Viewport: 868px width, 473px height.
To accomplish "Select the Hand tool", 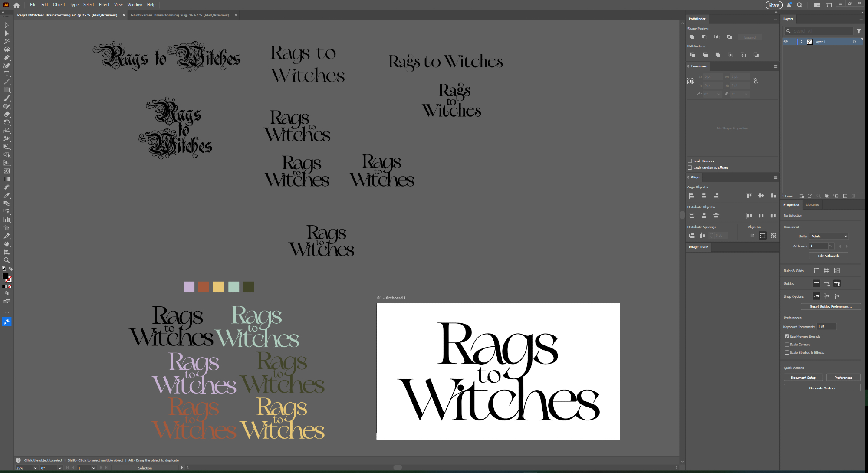I will click(x=7, y=244).
